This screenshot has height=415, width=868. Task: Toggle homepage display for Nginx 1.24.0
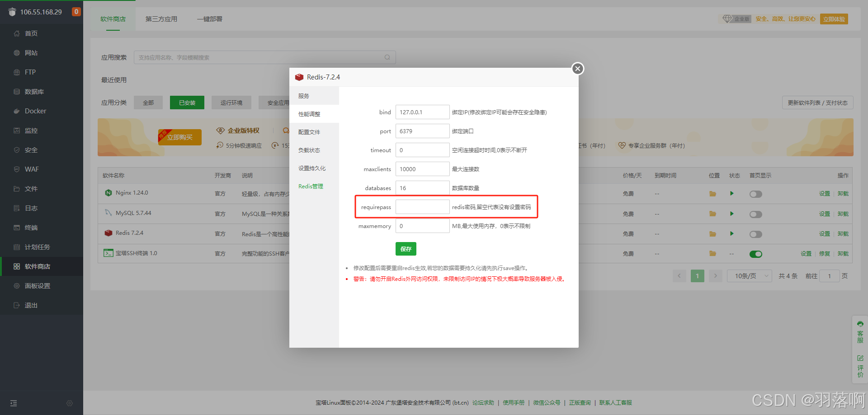pos(755,194)
